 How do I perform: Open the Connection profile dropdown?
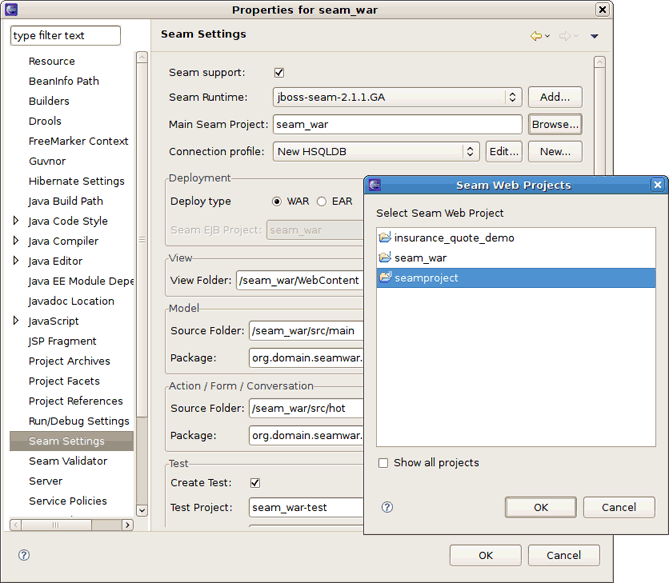coord(470,152)
